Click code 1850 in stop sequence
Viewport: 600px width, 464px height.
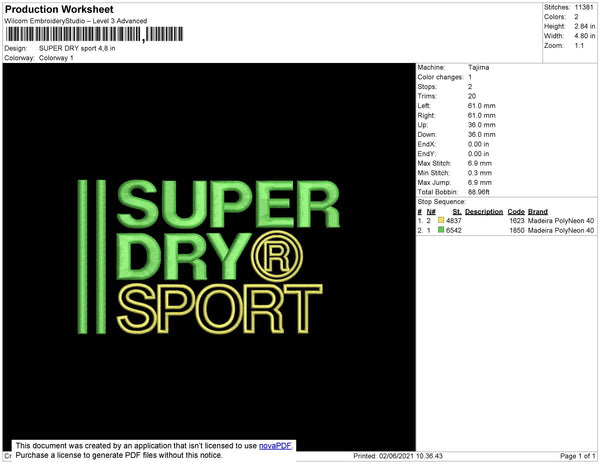(x=517, y=230)
